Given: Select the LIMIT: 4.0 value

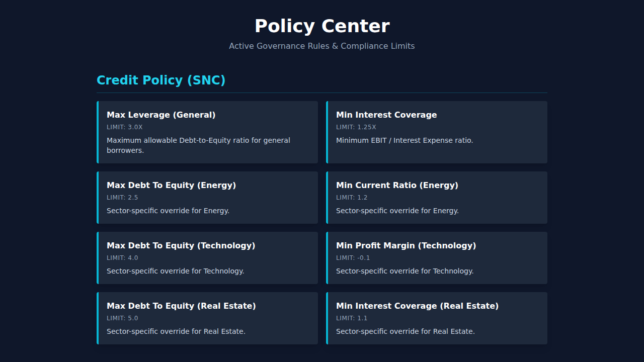Looking at the screenshot, I should pyautogui.click(x=122, y=258).
